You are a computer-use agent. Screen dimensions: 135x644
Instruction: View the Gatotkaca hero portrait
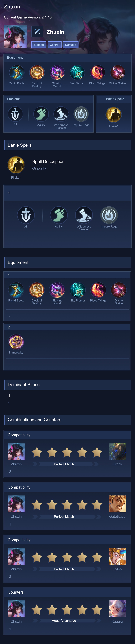117,504
